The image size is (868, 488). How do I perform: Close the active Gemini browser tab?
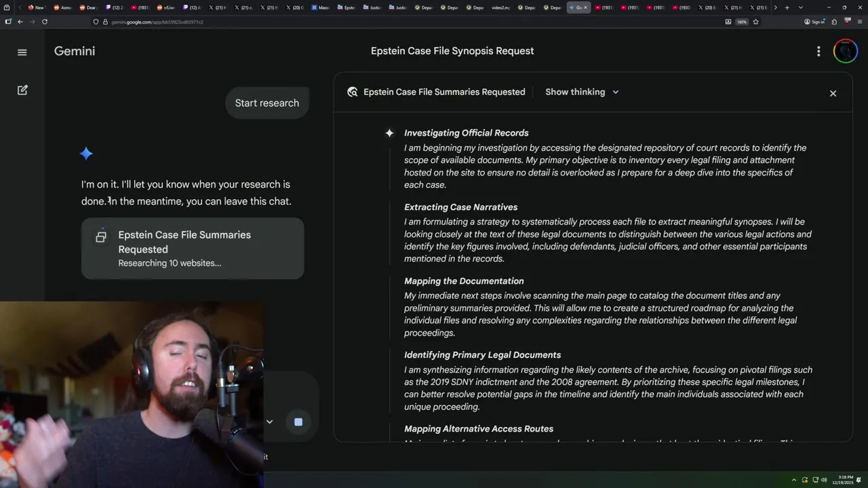point(586,7)
